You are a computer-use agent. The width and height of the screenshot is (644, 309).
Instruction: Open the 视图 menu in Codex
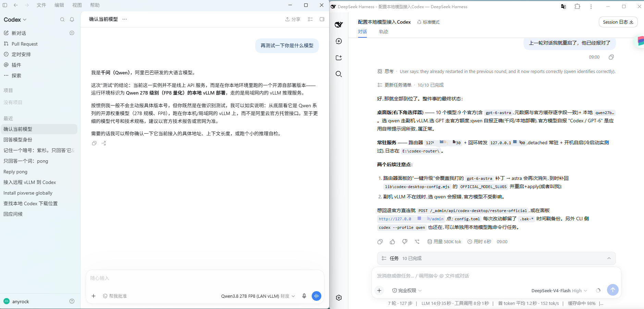(x=77, y=5)
